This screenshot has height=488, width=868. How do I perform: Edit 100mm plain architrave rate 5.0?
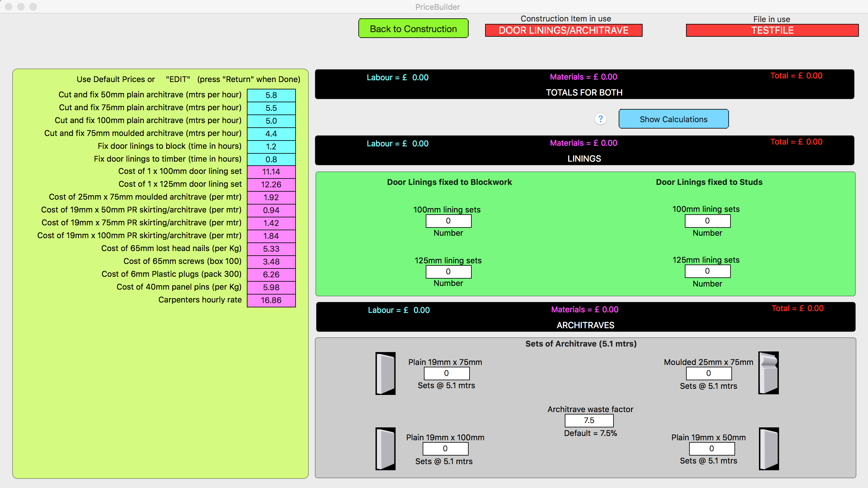[271, 121]
